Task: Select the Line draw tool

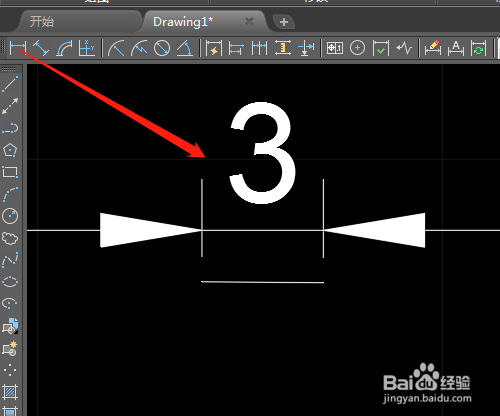Action: tap(10, 83)
